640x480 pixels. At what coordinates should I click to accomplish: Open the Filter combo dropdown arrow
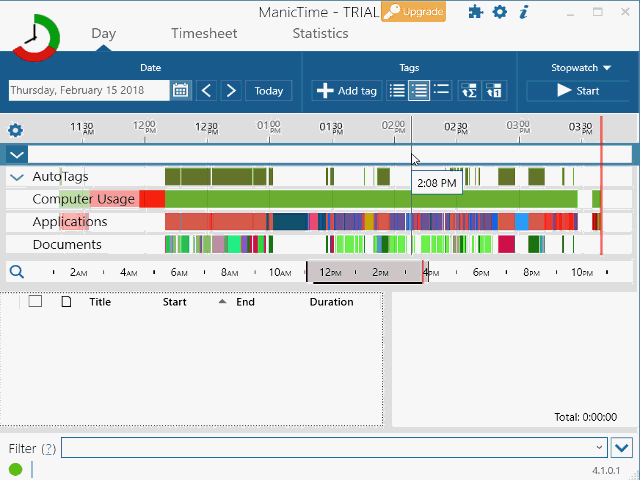coord(599,447)
